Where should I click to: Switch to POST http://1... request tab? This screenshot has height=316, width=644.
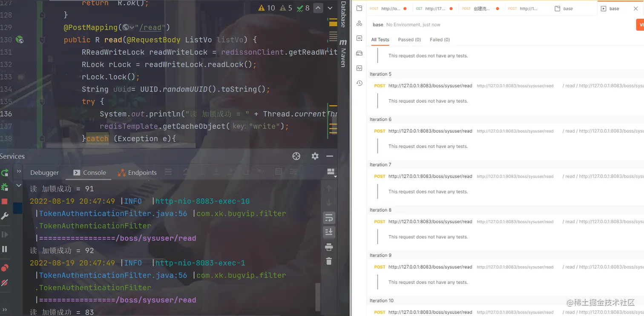pos(528,9)
